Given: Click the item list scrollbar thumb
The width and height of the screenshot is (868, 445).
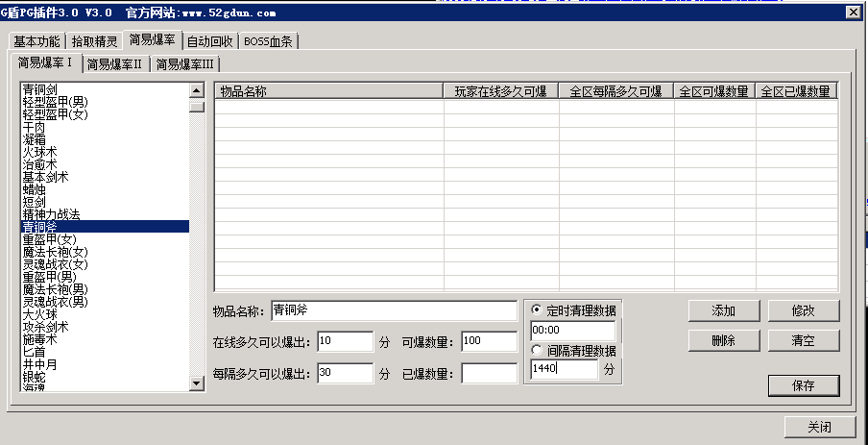Looking at the screenshot, I should 197,107.
